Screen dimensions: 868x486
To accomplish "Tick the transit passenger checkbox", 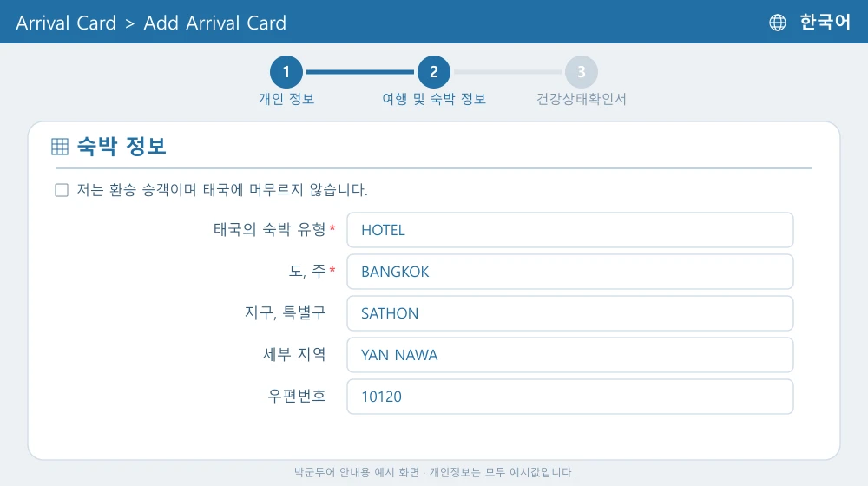I will pos(62,190).
